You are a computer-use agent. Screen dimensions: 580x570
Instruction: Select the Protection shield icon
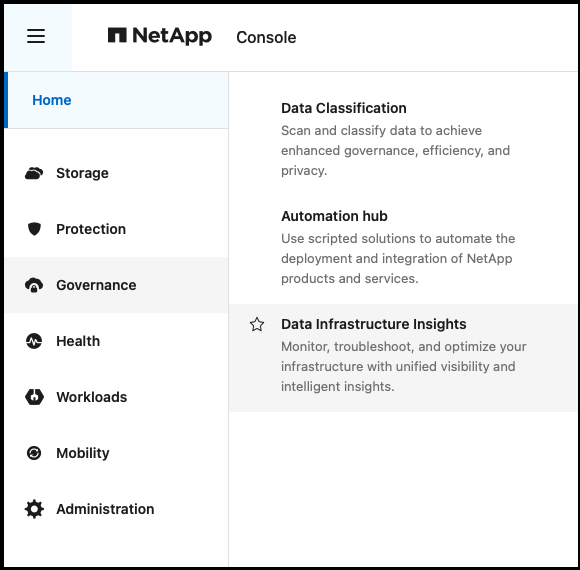pyautogui.click(x=34, y=229)
